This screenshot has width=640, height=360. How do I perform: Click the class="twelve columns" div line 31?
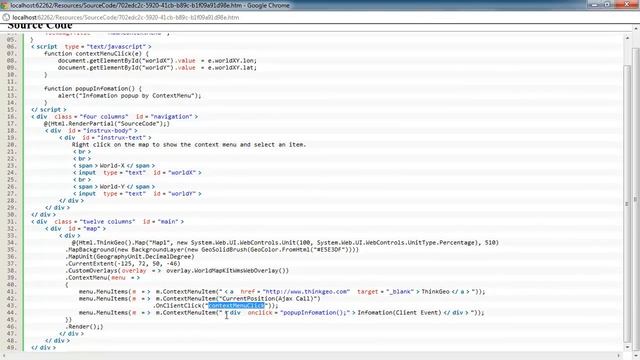point(107,222)
